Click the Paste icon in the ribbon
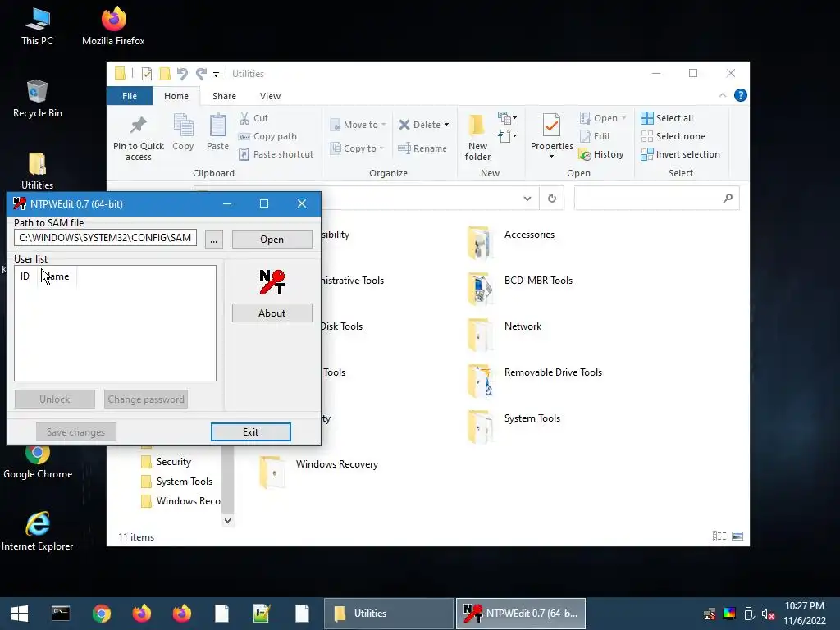Image resolution: width=840 pixels, height=630 pixels. [x=217, y=126]
